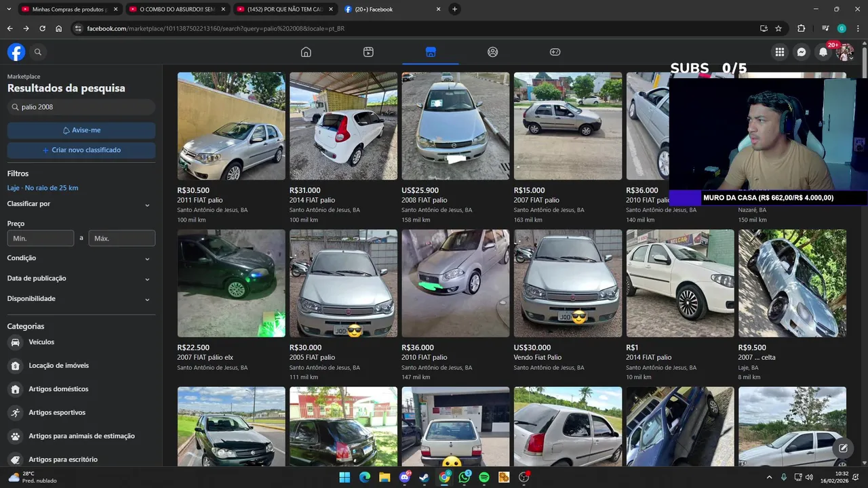The height and width of the screenshot is (488, 868).
Task: Open the Facebook menu grid icon
Action: 780,52
